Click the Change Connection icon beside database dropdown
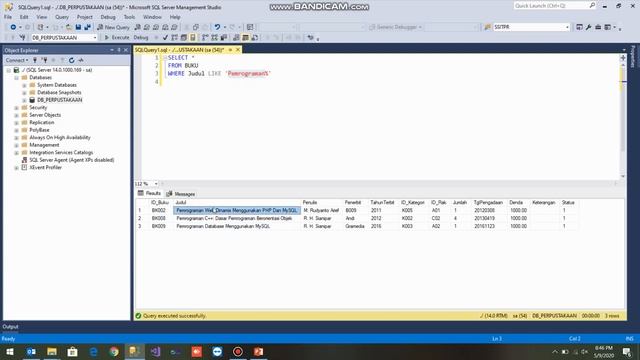640x360 pixels. [x=22, y=38]
